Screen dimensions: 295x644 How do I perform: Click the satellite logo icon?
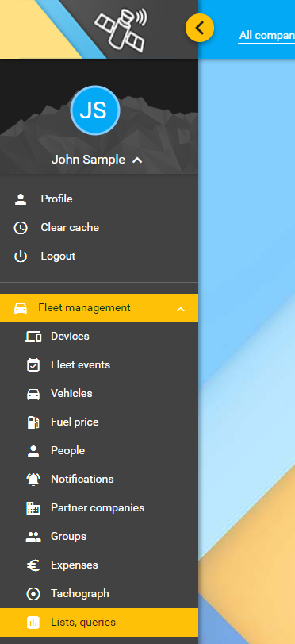coord(121,30)
